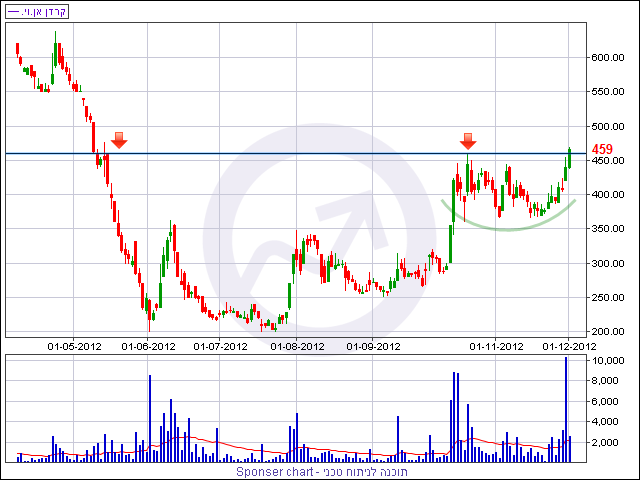Viewport: 640px width, 480px height.
Task: Click the 01-09-2012 date axis label
Action: 373,347
